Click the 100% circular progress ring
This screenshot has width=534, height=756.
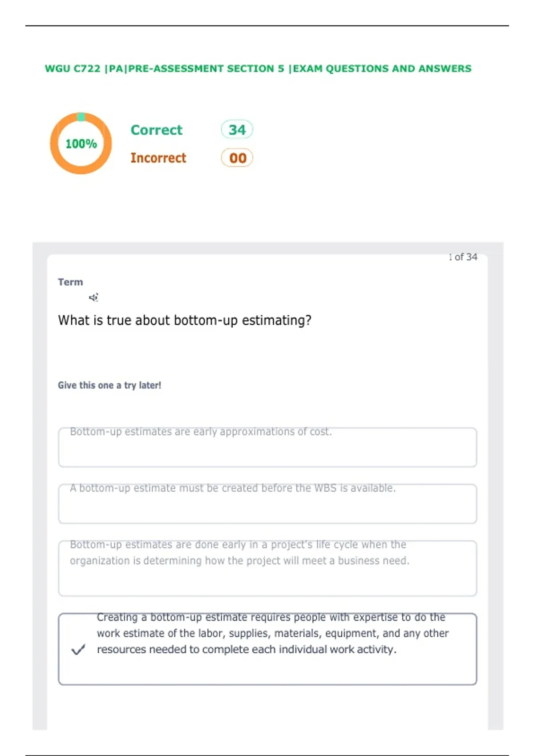81,143
